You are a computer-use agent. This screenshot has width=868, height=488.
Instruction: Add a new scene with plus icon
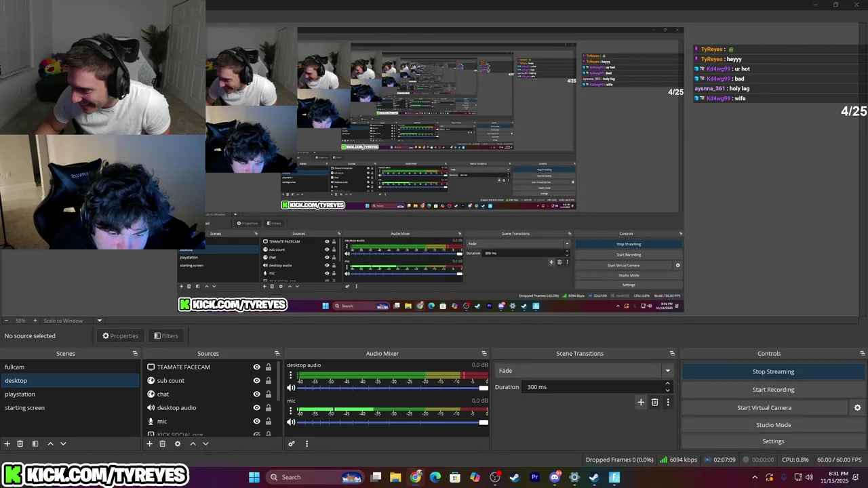pos(7,444)
